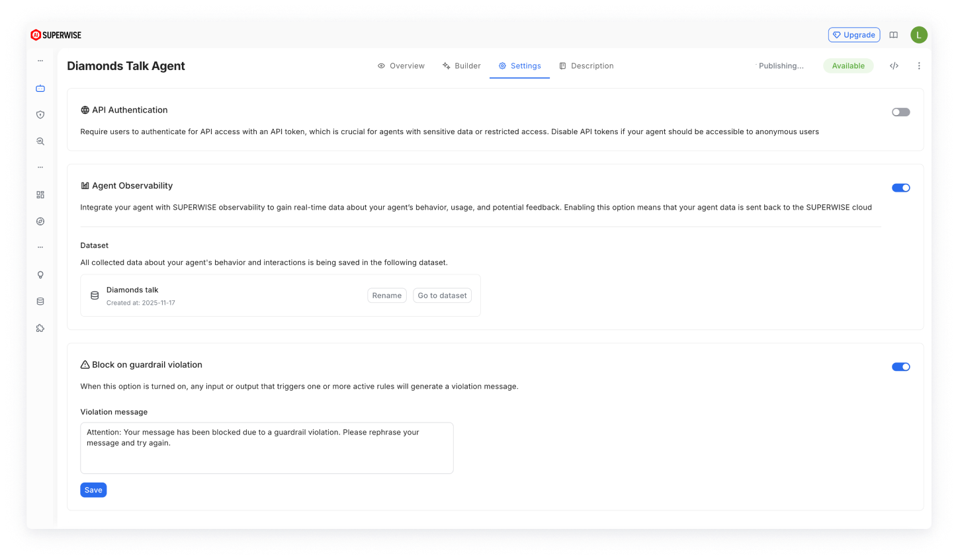Open the documentation book icon

pyautogui.click(x=894, y=35)
